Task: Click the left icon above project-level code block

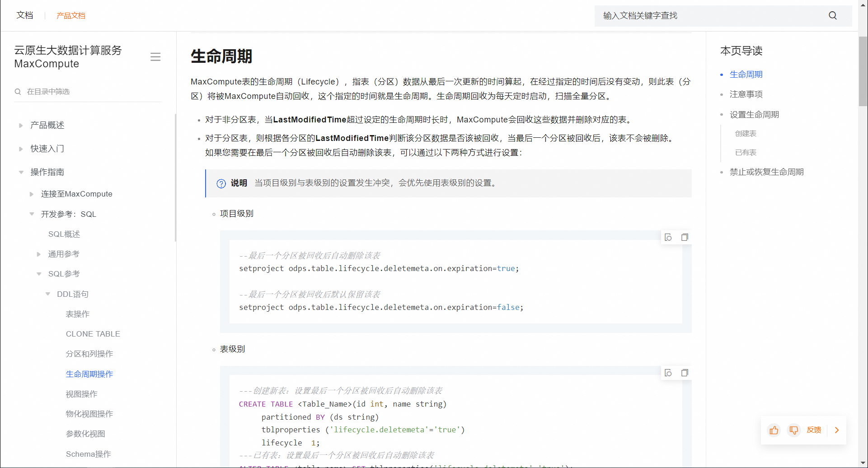Action: pos(668,238)
